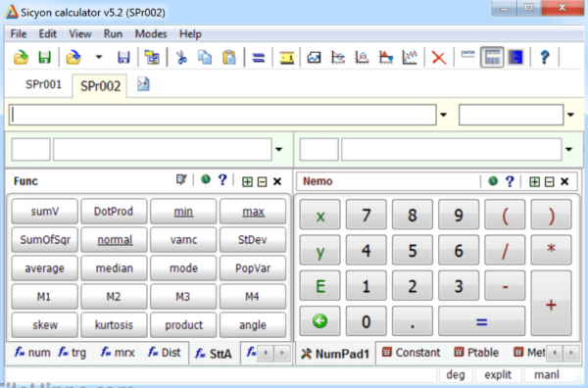Image resolution: width=588 pixels, height=388 pixels.
Task: Expand the result field dropdown arrow
Action: pyautogui.click(x=570, y=115)
